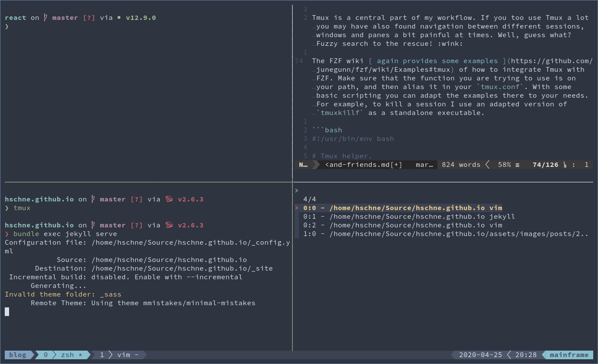The height and width of the screenshot is (364, 598).
Task: Click the #!/usr/bin/env bash line
Action: tap(353, 139)
